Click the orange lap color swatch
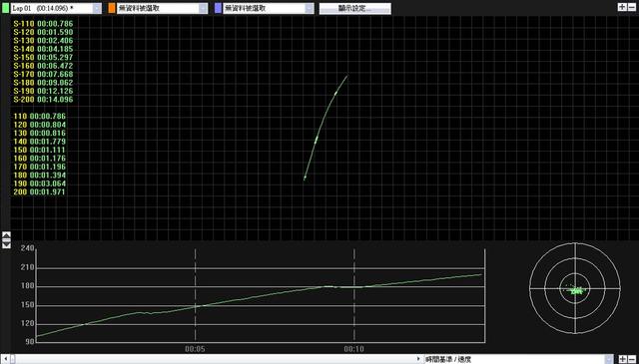Screen dimensions: 639x364 tap(112, 8)
